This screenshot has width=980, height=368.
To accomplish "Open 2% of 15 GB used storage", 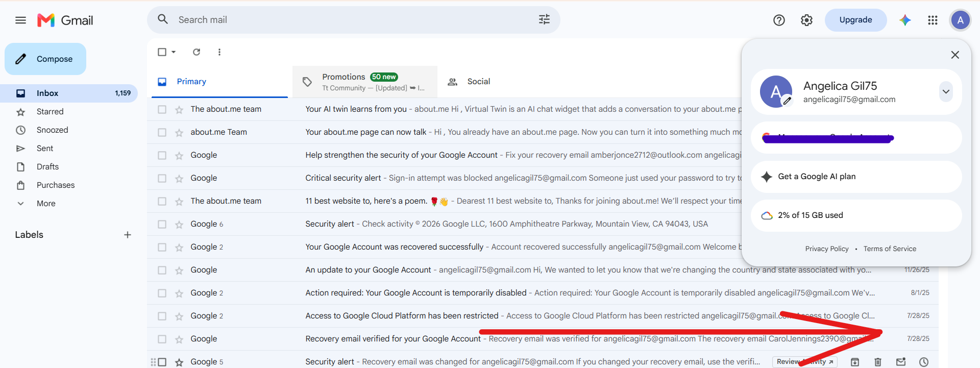I will coord(856,215).
